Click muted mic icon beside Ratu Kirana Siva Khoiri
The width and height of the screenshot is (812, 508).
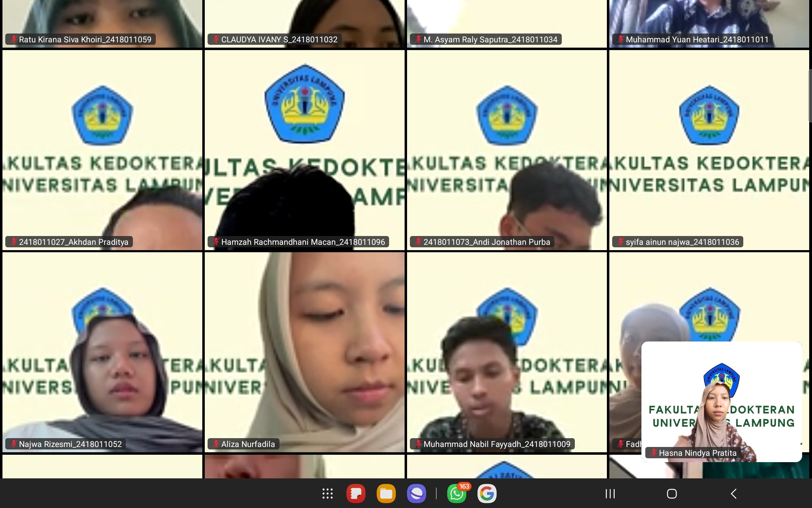pos(13,39)
